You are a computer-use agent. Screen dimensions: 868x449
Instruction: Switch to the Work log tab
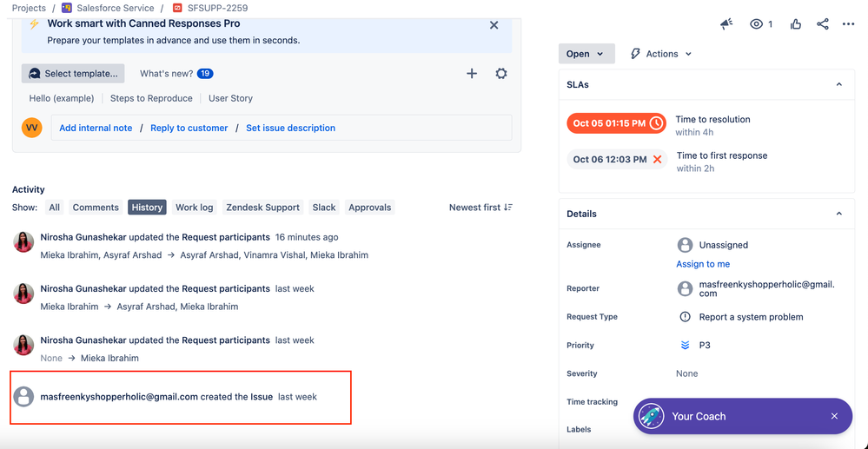click(x=195, y=207)
